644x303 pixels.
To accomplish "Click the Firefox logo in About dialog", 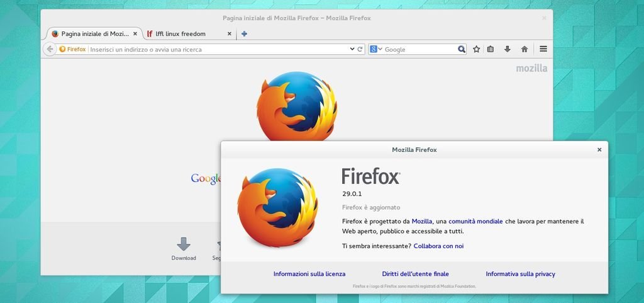I will pyautogui.click(x=277, y=207).
